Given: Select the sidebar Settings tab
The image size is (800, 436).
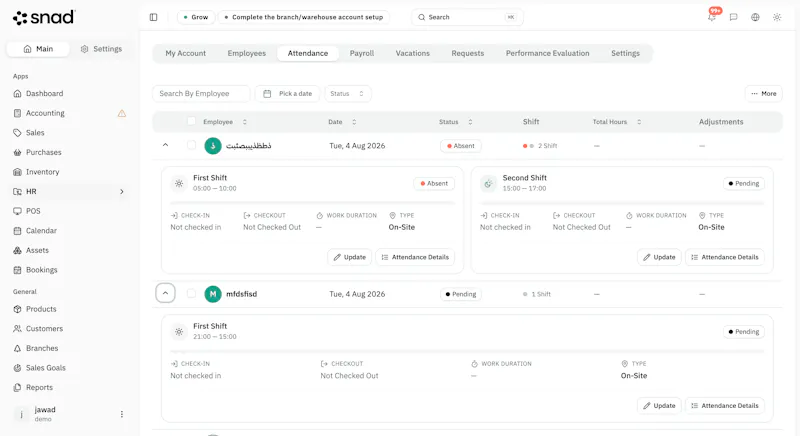Looking at the screenshot, I should (101, 49).
